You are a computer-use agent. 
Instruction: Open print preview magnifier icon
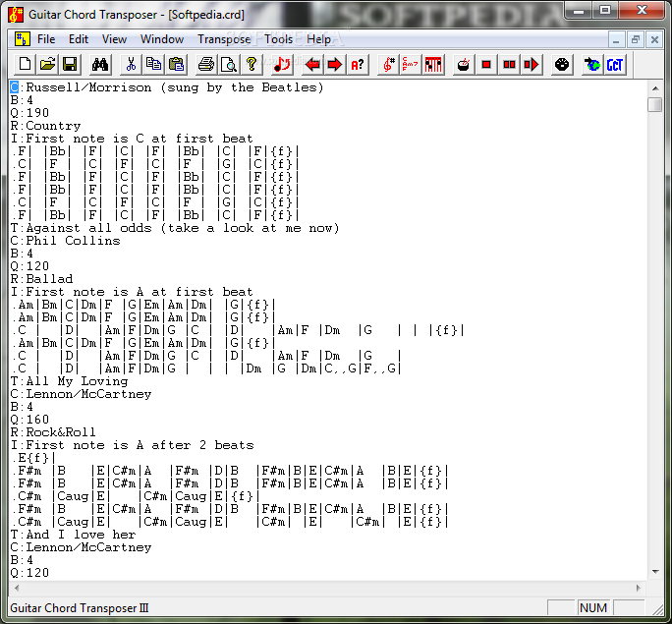click(229, 65)
